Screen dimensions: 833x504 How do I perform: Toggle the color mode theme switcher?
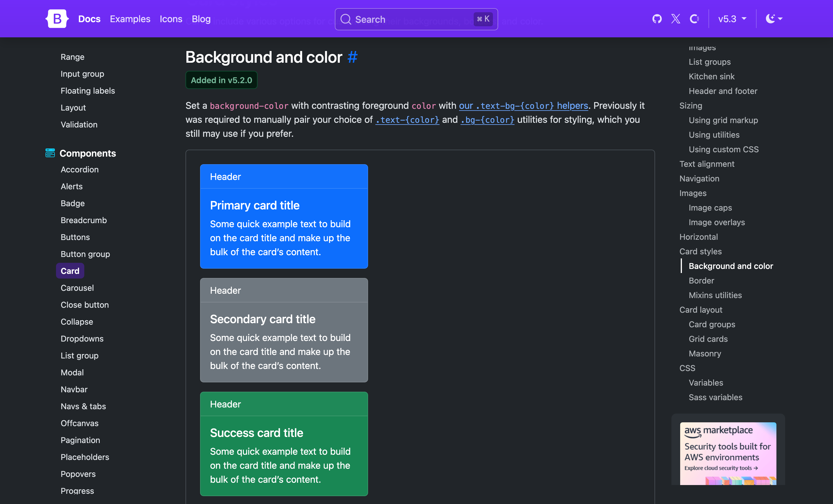(773, 19)
